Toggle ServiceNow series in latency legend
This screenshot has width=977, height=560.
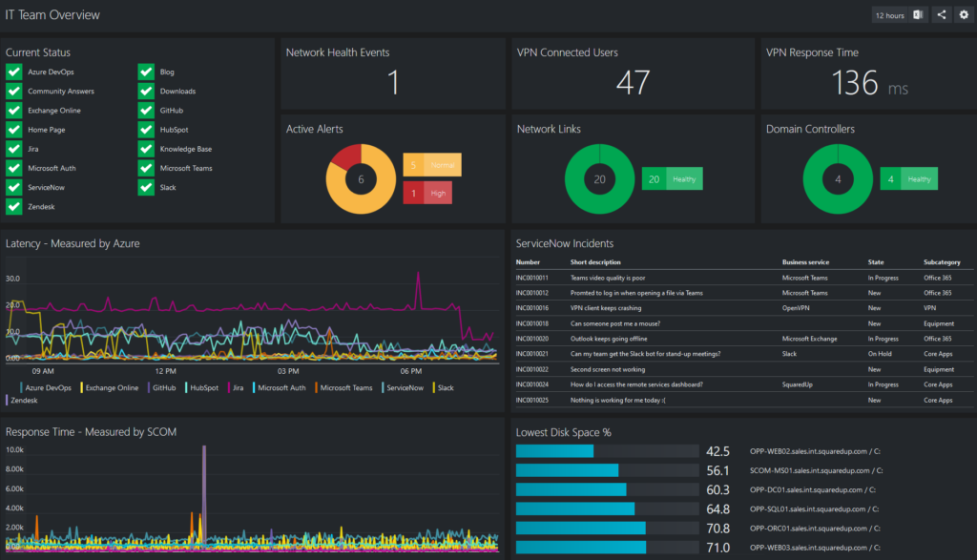[403, 387]
